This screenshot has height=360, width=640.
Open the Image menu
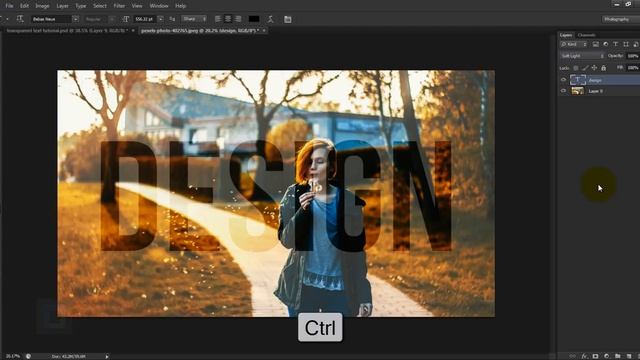[42, 6]
